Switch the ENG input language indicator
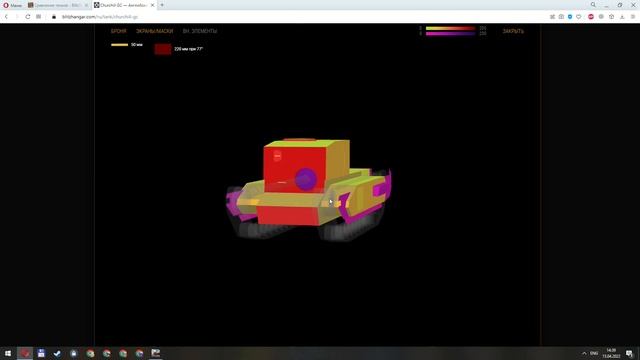The height and width of the screenshot is (360, 640). point(594,353)
